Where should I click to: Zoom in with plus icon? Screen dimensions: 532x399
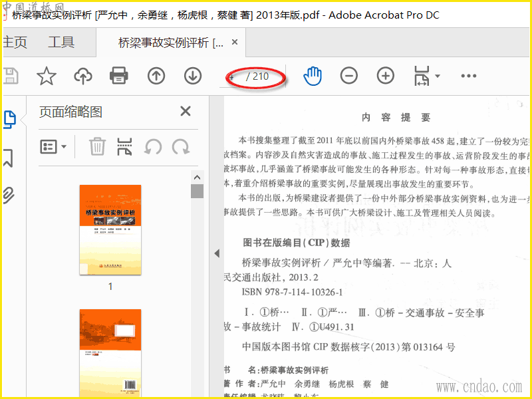coord(386,75)
